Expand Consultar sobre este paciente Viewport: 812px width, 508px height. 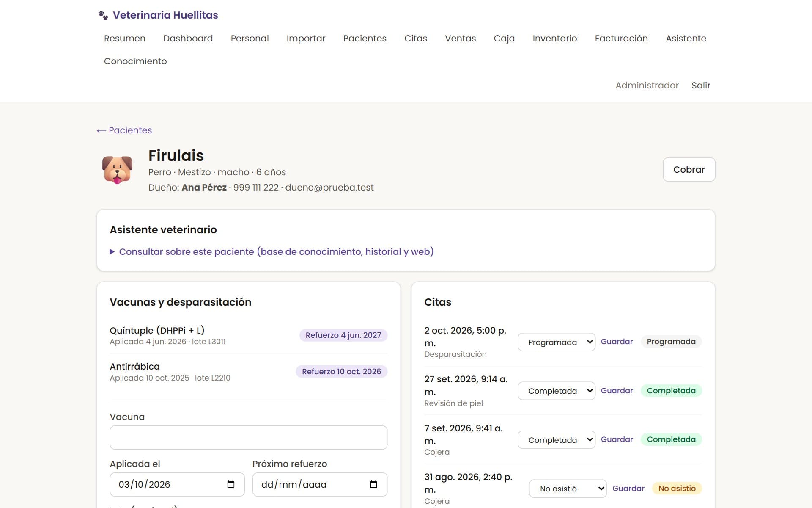pos(272,252)
